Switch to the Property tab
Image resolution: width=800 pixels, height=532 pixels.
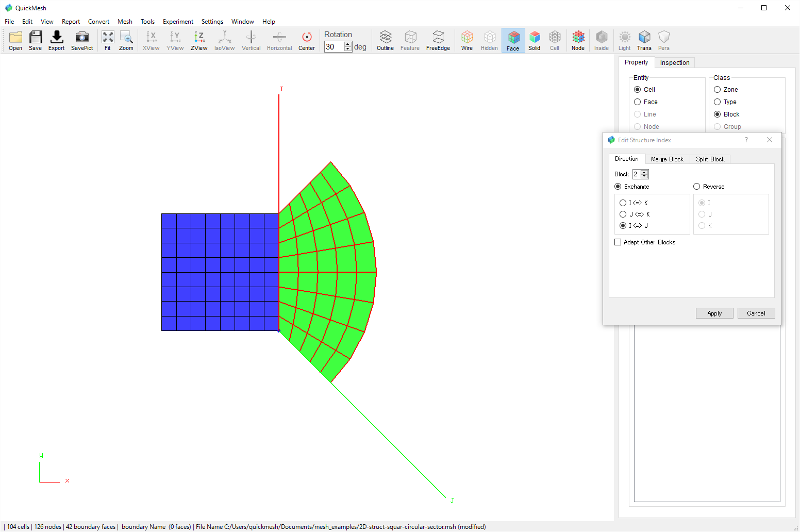click(x=636, y=62)
